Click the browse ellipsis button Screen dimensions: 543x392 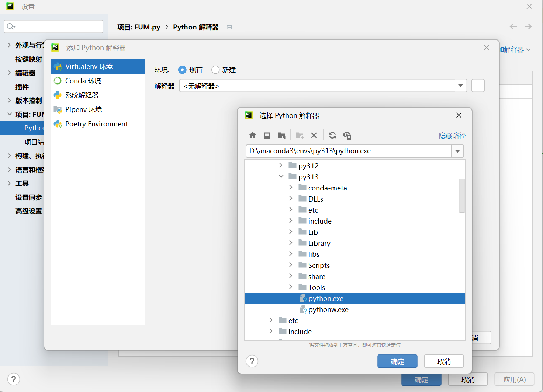[478, 86]
